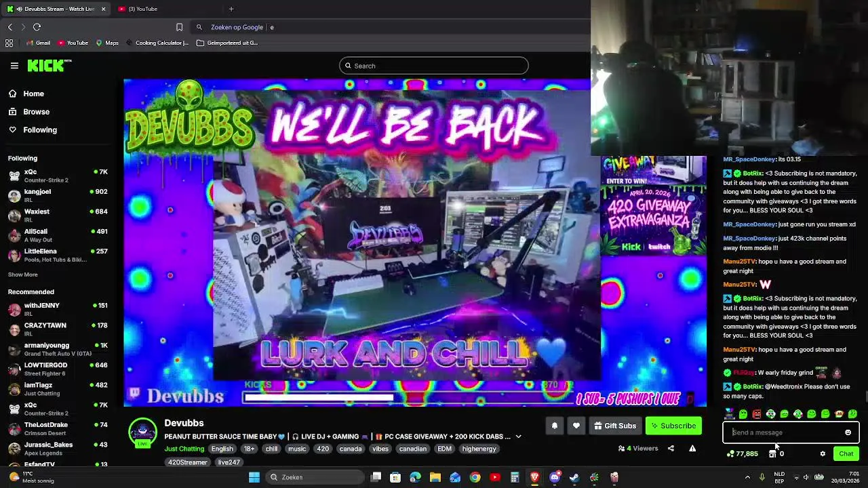868x488 pixels.
Task: Open the Just Chatting category link
Action: [x=184, y=449]
